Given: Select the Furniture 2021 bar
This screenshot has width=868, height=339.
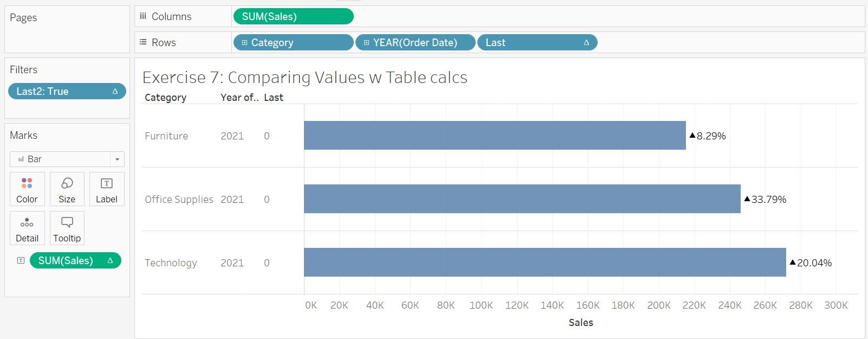Looking at the screenshot, I should [x=494, y=136].
